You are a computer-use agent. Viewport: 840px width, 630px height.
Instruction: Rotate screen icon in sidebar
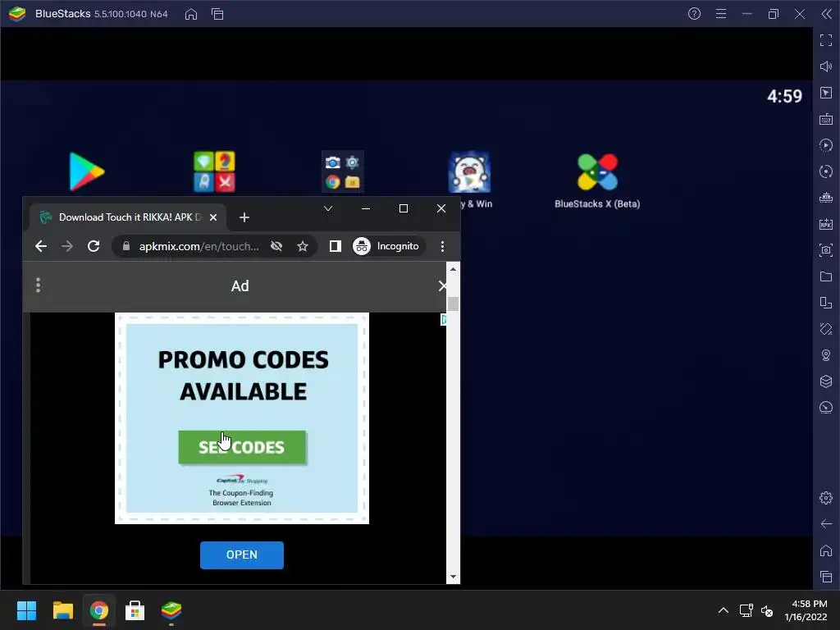[826, 303]
